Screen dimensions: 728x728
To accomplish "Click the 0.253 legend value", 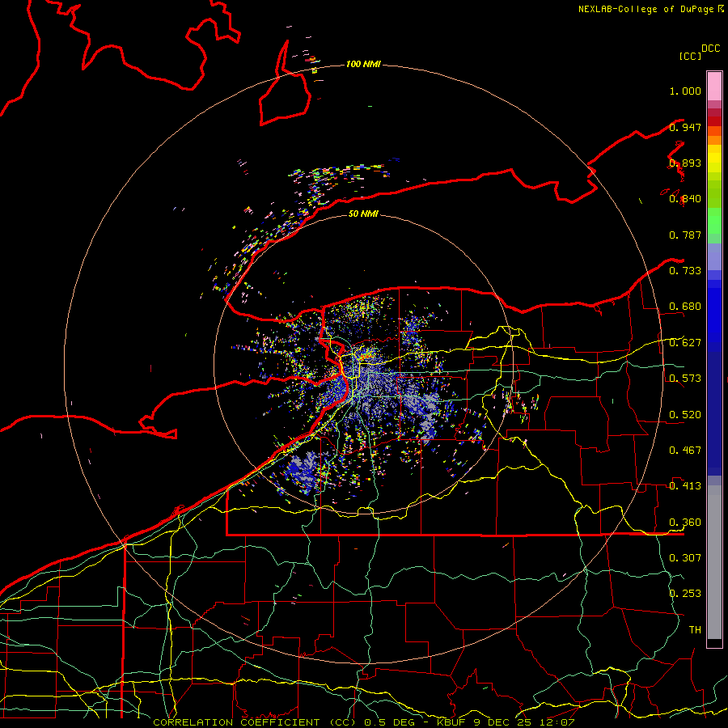I will pos(685,594).
